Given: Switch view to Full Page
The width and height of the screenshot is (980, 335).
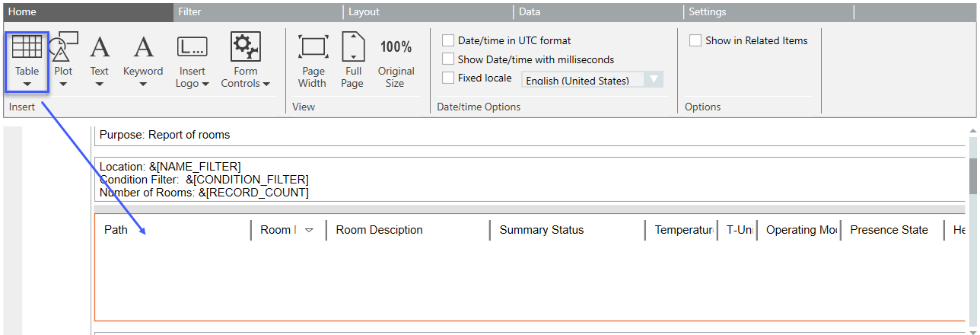Looking at the screenshot, I should (x=353, y=47).
